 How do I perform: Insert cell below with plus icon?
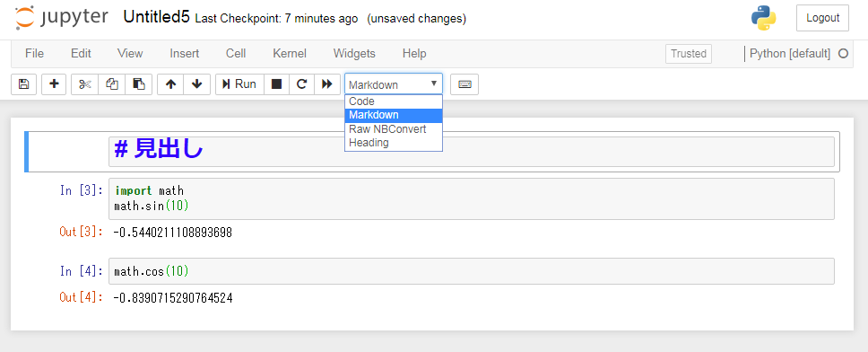coord(54,84)
